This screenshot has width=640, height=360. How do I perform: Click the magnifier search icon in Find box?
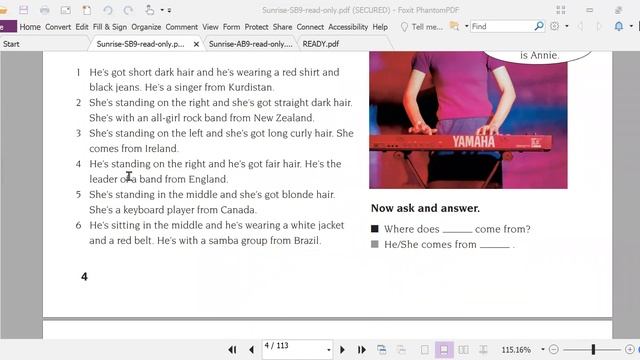click(539, 26)
